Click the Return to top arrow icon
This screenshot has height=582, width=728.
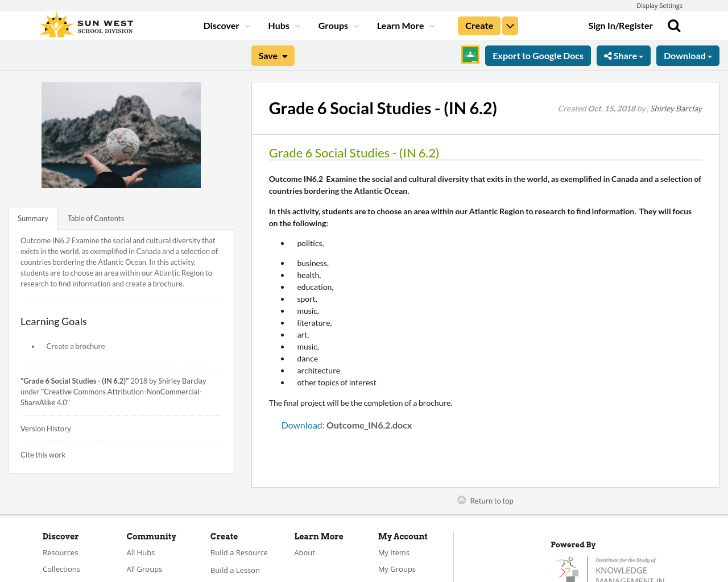point(461,500)
